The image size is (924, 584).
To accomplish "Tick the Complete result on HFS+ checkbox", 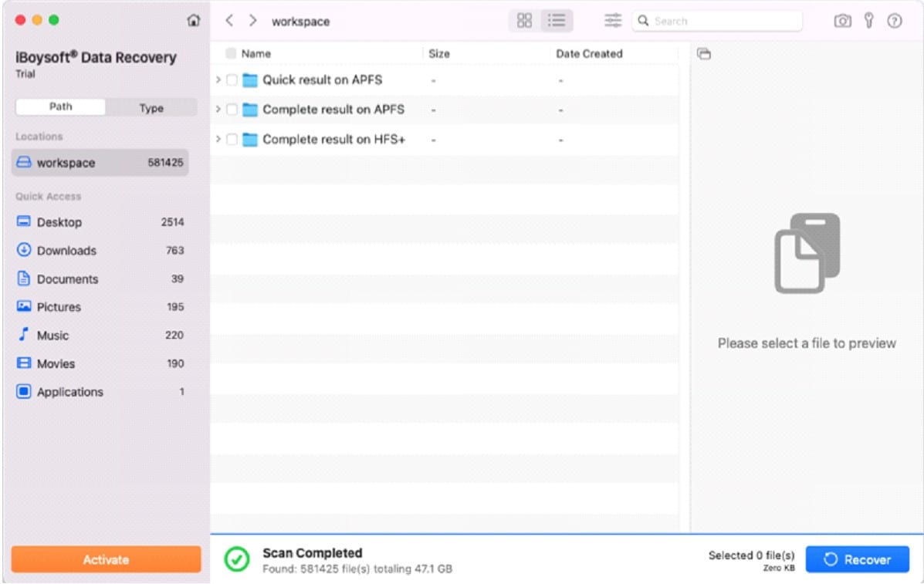I will pos(232,140).
